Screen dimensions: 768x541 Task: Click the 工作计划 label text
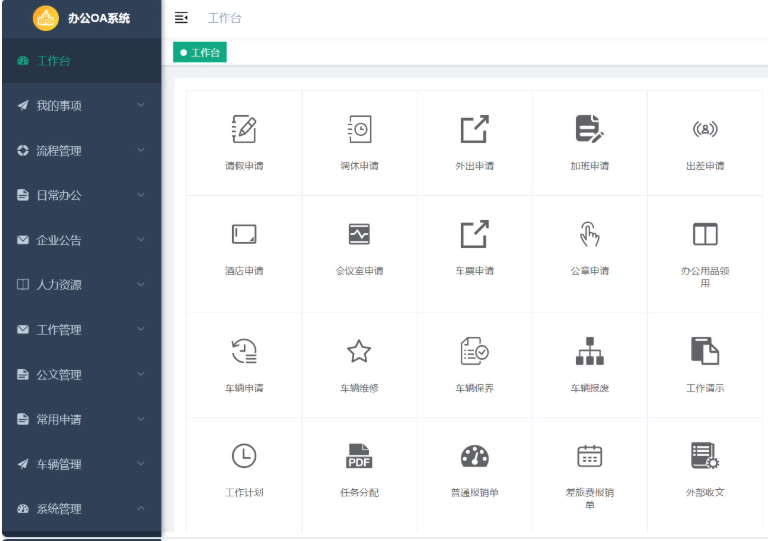click(244, 493)
